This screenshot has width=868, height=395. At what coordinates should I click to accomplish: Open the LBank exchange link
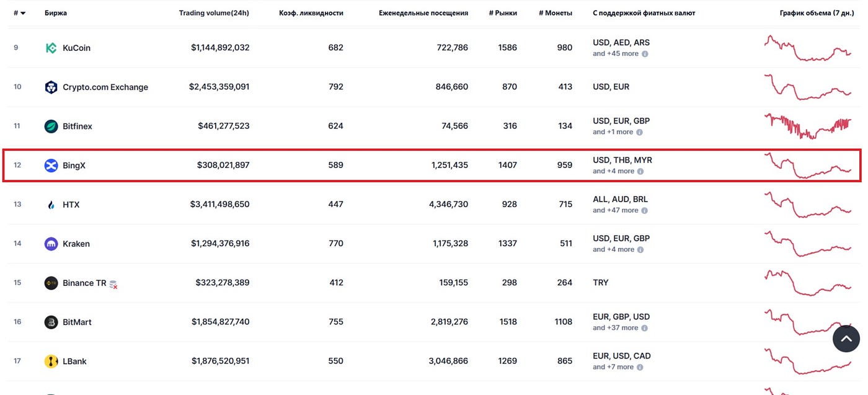point(74,361)
